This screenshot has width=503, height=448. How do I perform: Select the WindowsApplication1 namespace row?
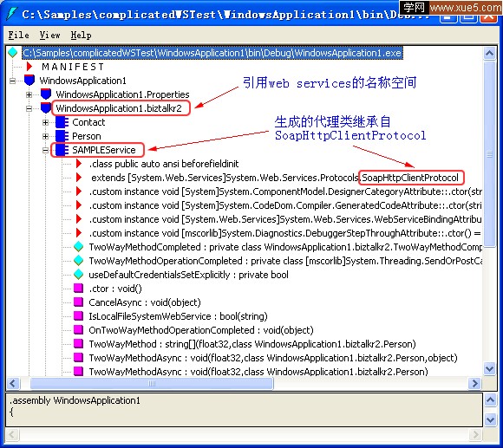(x=82, y=81)
